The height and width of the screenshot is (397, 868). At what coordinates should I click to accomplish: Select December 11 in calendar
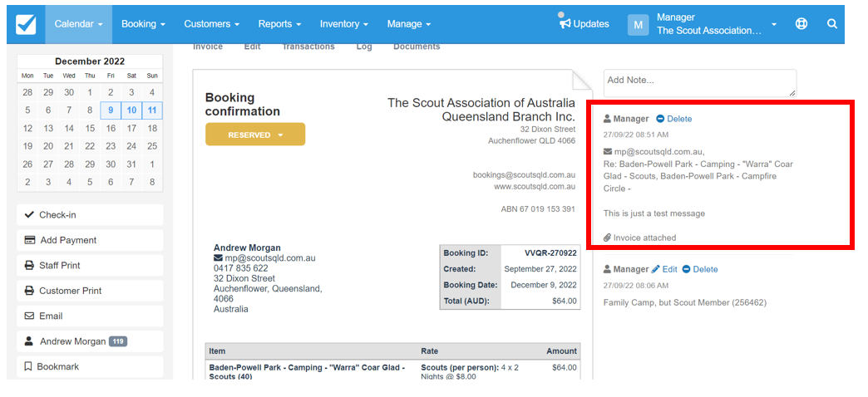(152, 110)
